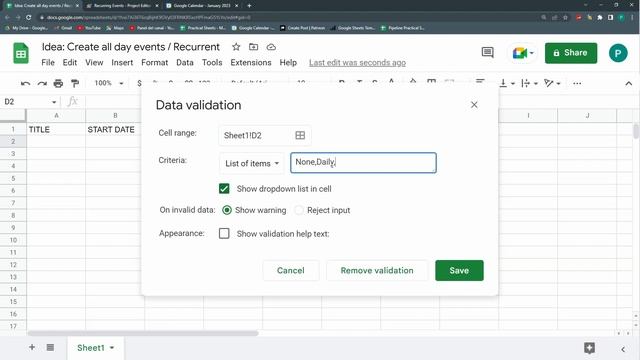Image resolution: width=640 pixels, height=360 pixels.
Task: Collapse the menus with the up chevron
Action: tap(629, 83)
